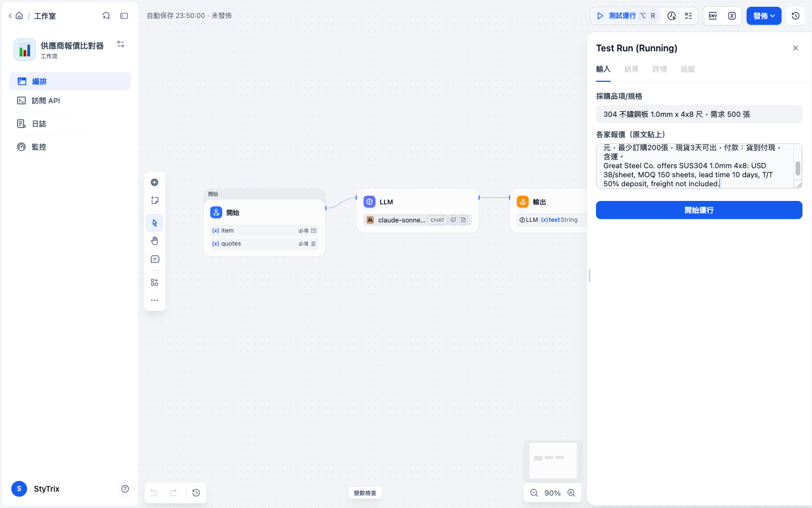The image size is (812, 508).
Task: Go back with the left chevron
Action: [x=10, y=16]
